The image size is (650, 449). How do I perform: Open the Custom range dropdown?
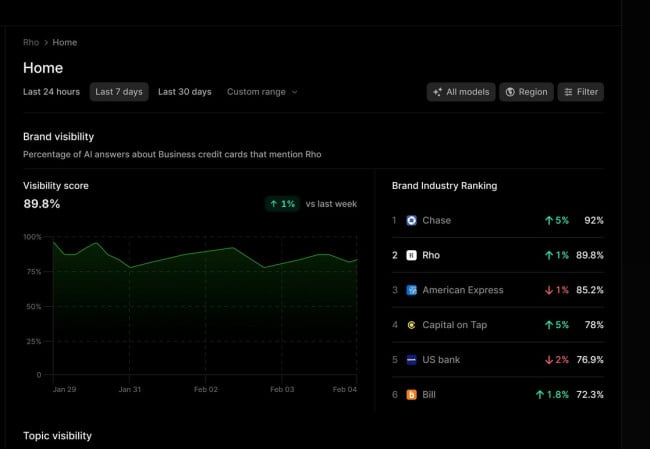click(262, 92)
